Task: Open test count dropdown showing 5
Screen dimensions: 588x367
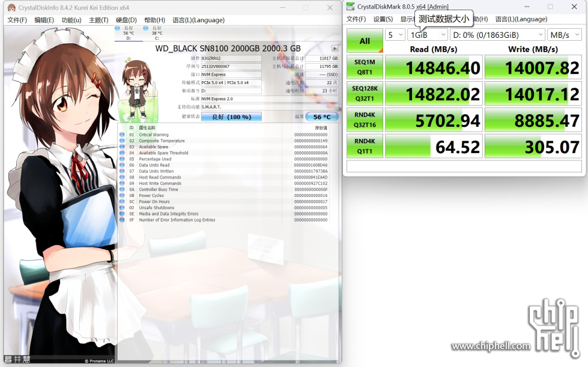Action: coord(395,35)
